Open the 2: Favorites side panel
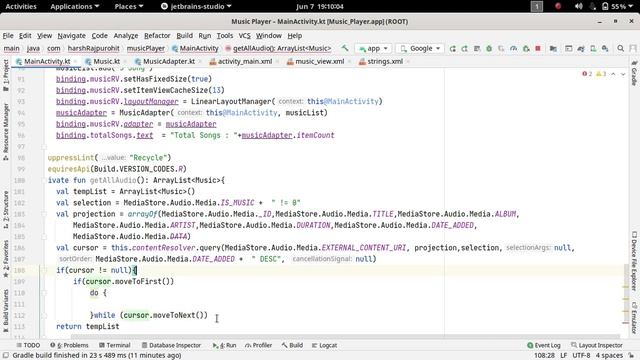640x360 pixels. pos(6,259)
